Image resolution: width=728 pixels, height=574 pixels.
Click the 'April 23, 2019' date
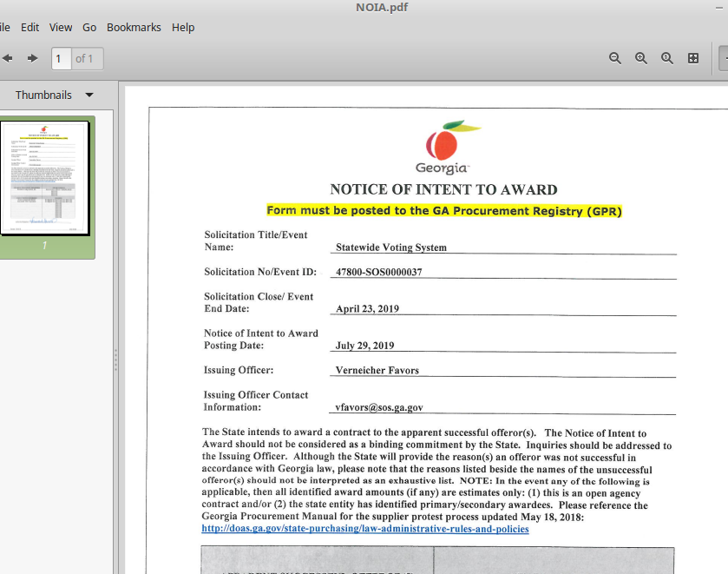(x=367, y=308)
